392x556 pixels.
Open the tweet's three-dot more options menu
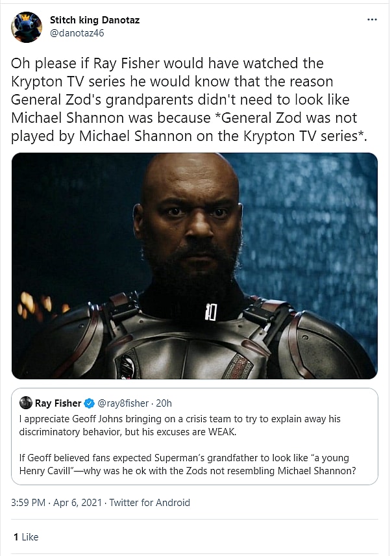click(372, 20)
